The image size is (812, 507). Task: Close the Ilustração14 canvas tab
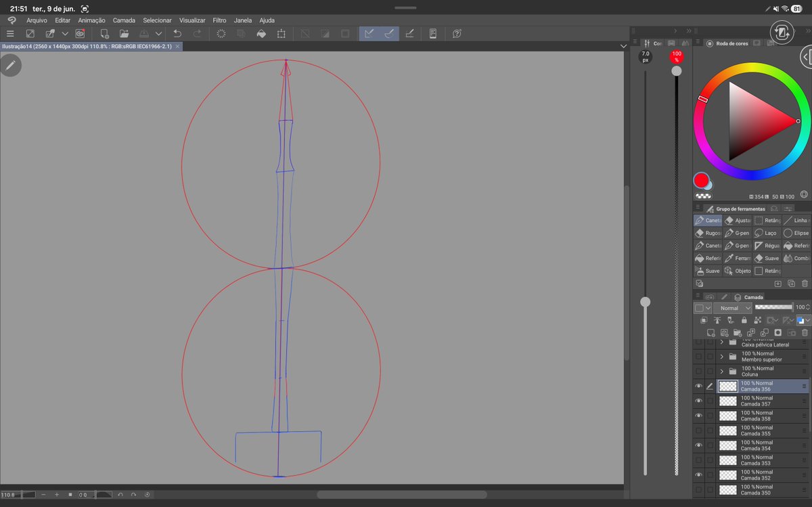(177, 46)
